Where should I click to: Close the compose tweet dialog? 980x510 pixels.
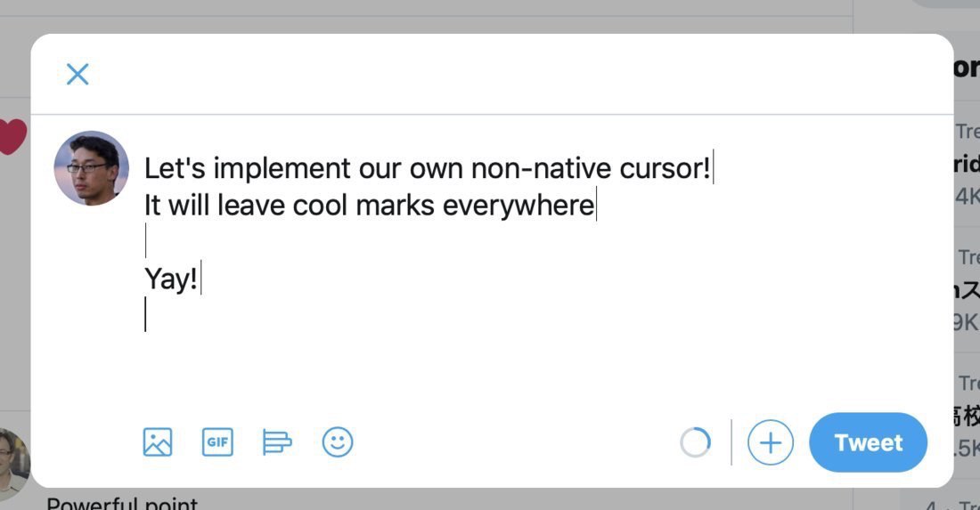pyautogui.click(x=78, y=74)
